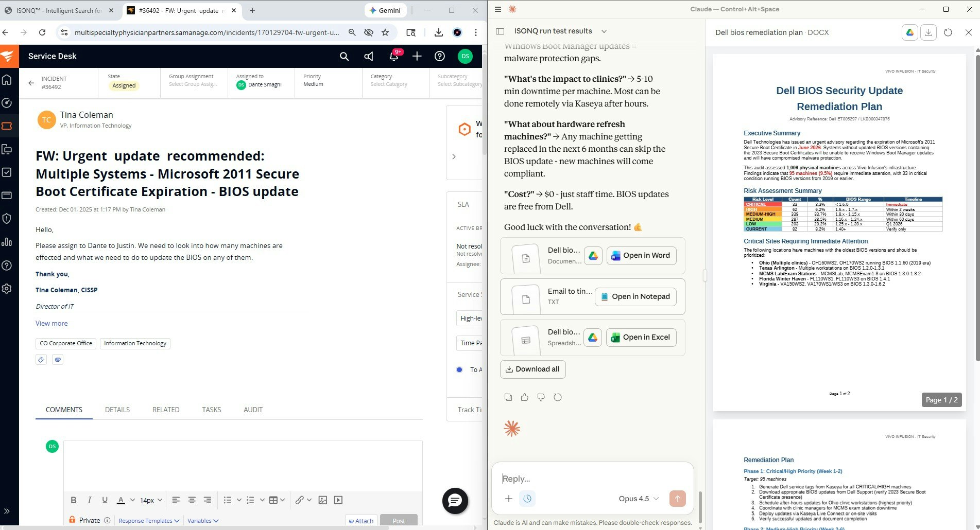This screenshot has height=530, width=980.
Task: Click the Claude Reply input field
Action: click(x=592, y=479)
